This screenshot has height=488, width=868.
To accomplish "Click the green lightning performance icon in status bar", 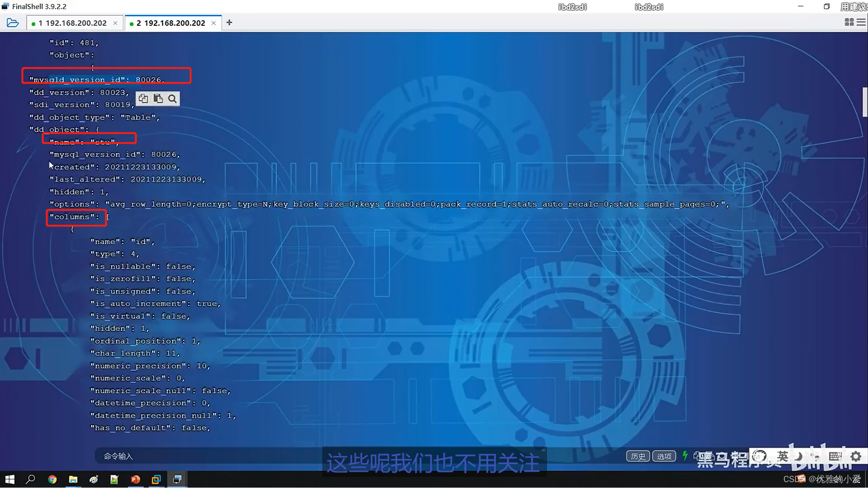I will point(684,455).
